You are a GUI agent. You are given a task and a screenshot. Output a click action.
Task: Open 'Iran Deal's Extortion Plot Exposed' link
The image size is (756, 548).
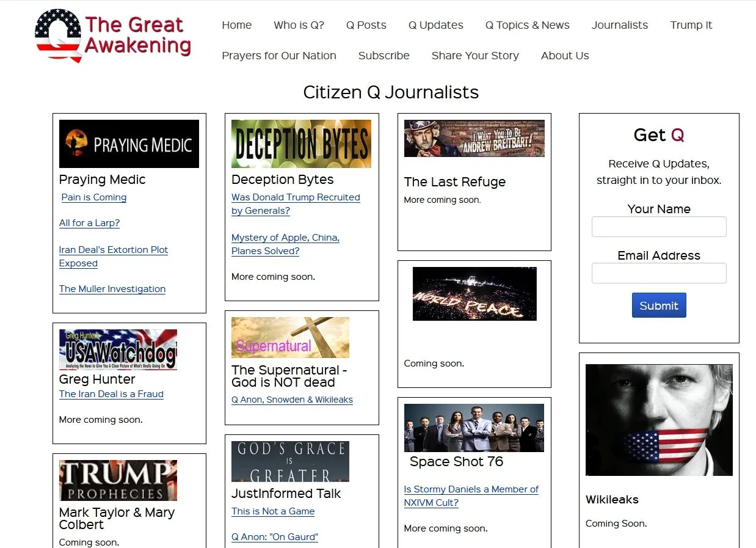click(x=114, y=257)
